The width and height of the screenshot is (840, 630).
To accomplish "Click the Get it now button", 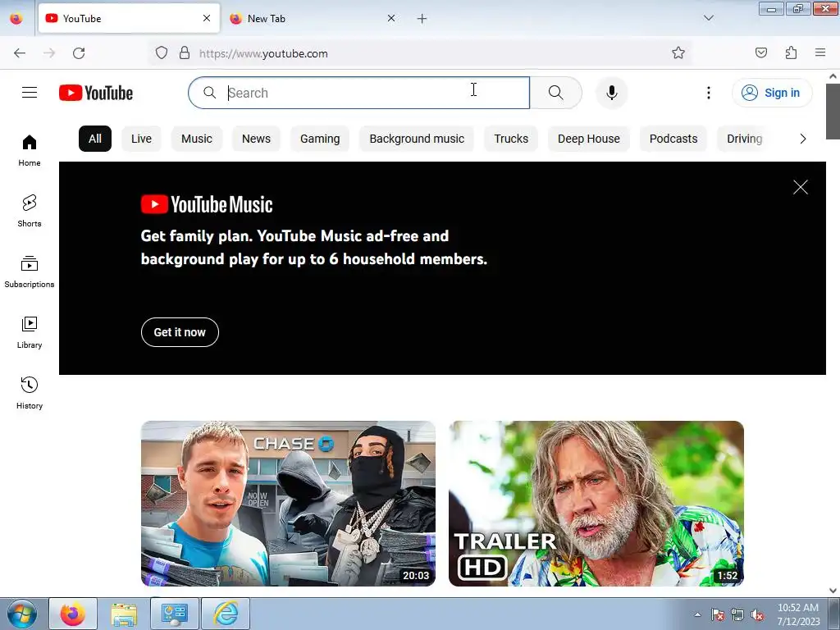I will point(180,332).
